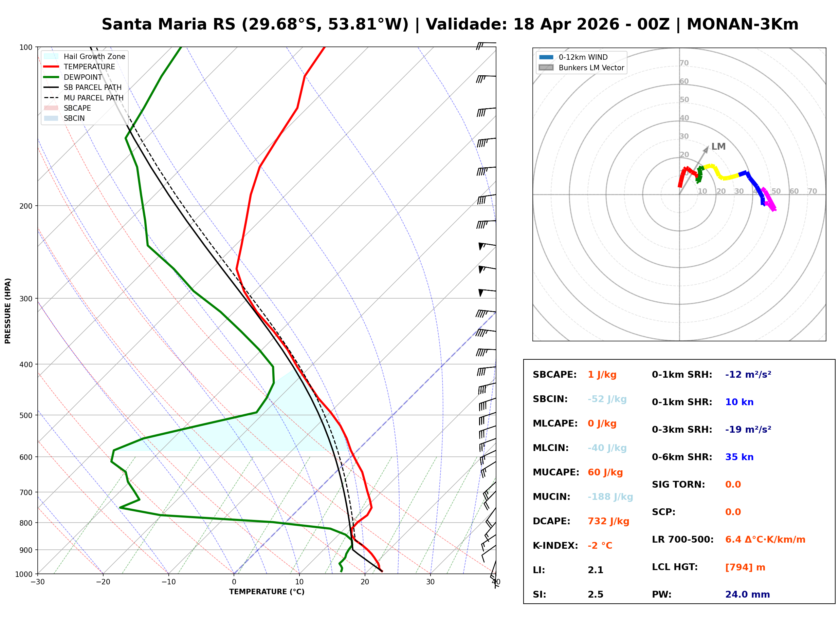840x621 pixels.
Task: Click the gray Bunkers LM Vector legend swatch
Action: tap(546, 68)
